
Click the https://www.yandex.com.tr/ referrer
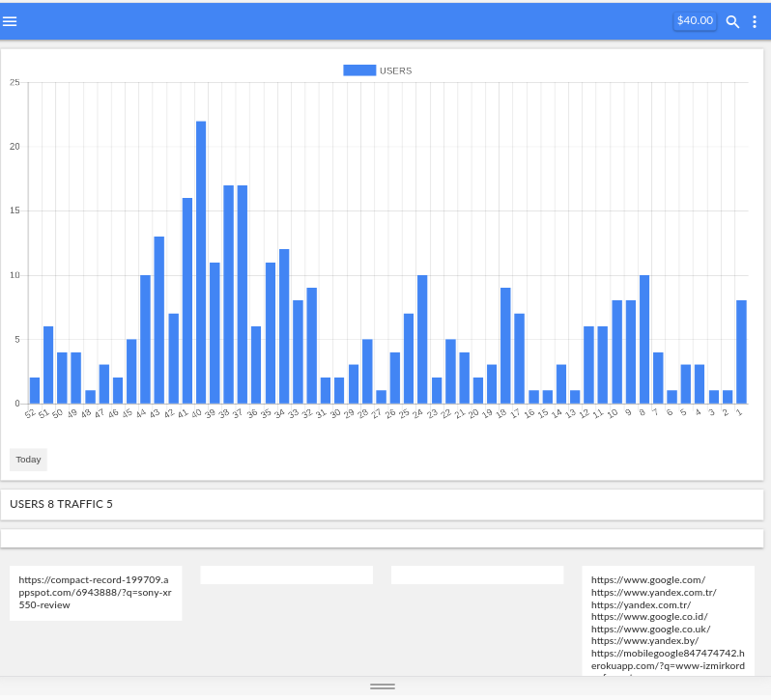pos(654,592)
